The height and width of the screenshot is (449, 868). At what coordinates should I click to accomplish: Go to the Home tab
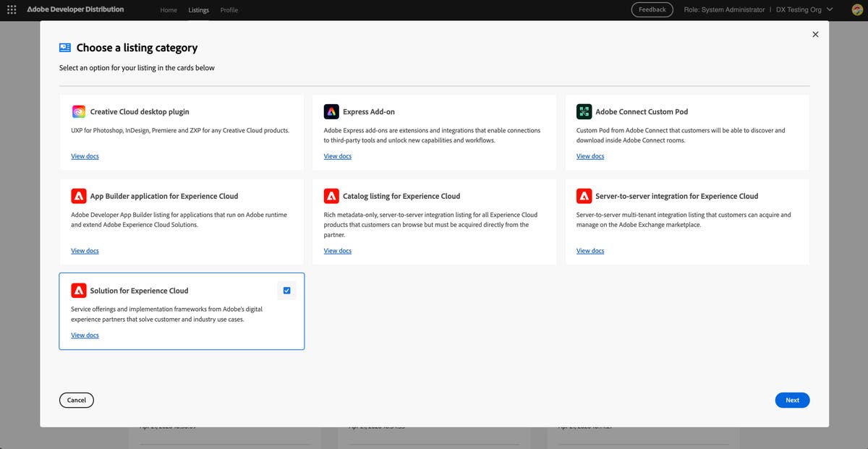click(169, 10)
